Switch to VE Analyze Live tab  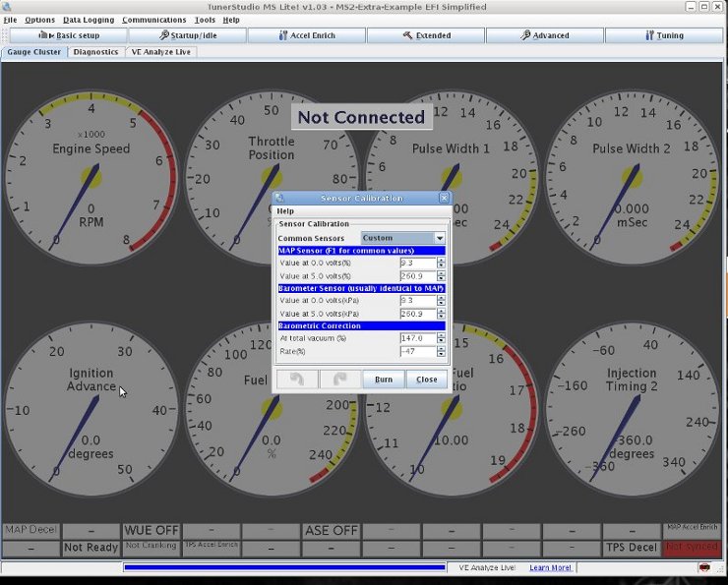(x=161, y=52)
